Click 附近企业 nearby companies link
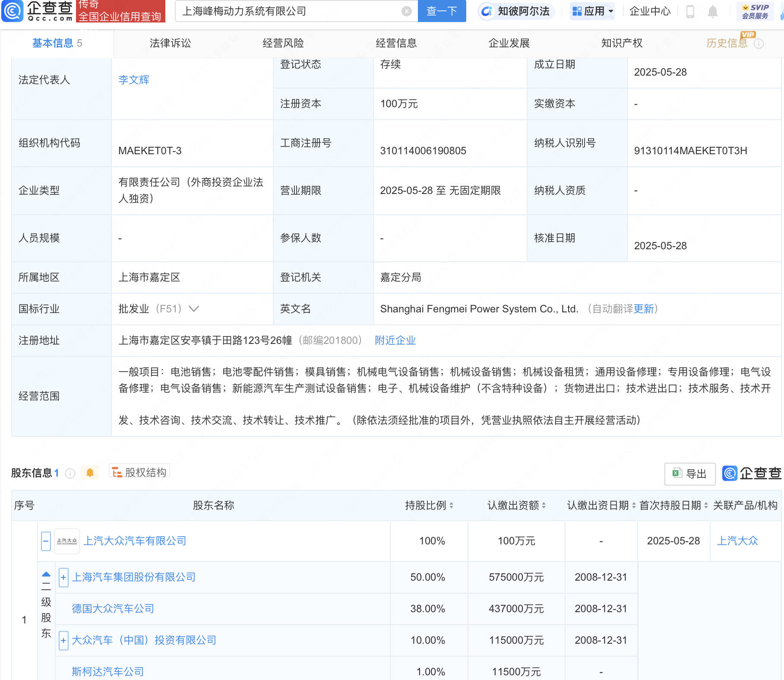Screen dimensions: 784x680 [395, 340]
